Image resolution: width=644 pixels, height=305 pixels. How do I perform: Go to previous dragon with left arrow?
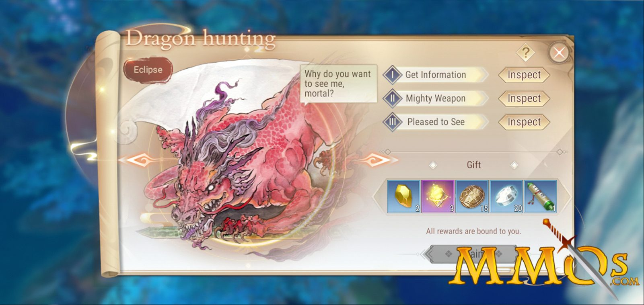pyautogui.click(x=139, y=161)
